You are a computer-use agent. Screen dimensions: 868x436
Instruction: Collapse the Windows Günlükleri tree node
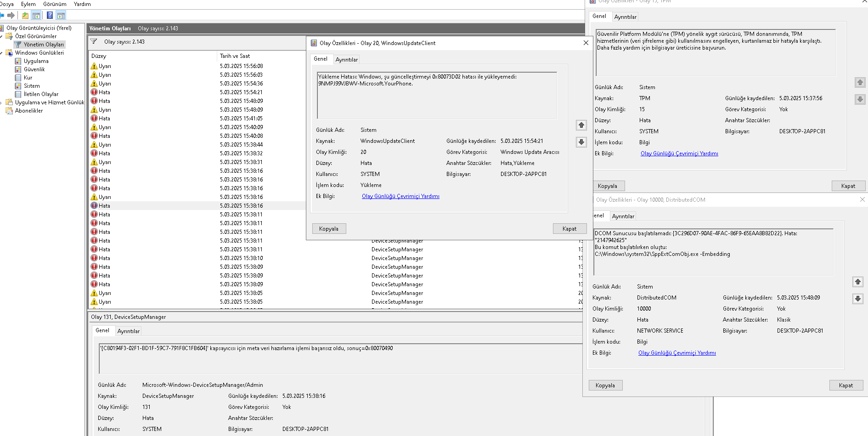pyautogui.click(x=2, y=53)
